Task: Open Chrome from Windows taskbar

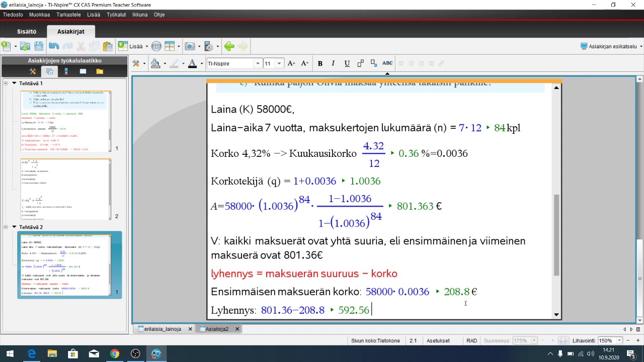Action: click(x=115, y=354)
